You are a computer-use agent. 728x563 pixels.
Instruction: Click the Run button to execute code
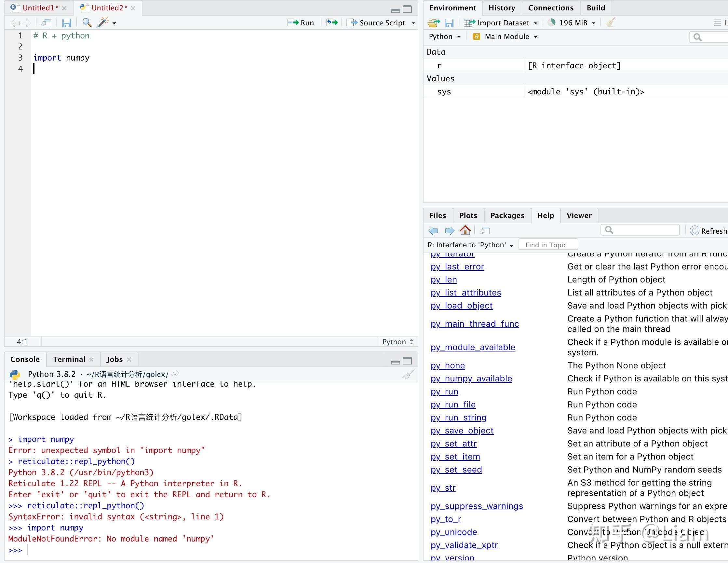coord(301,23)
